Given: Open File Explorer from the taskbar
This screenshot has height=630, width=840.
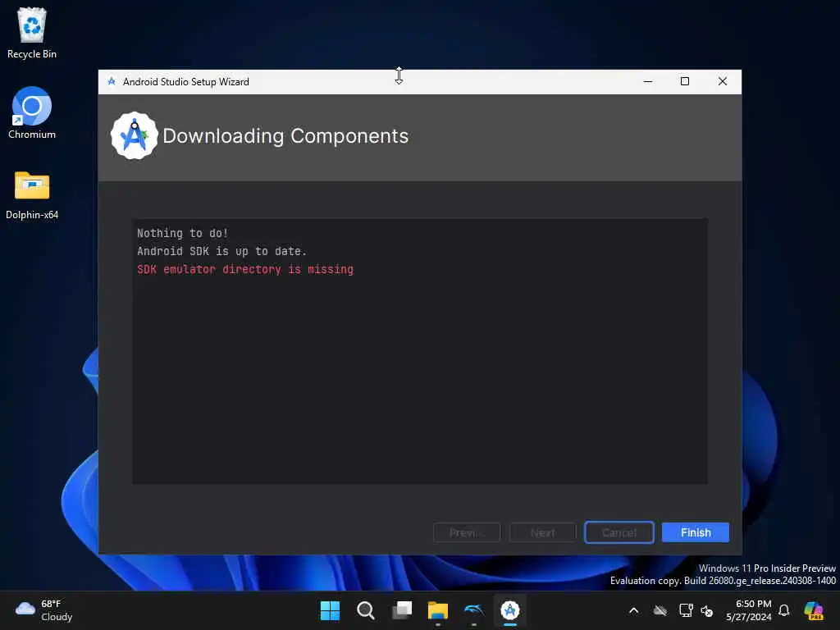Looking at the screenshot, I should click(438, 610).
